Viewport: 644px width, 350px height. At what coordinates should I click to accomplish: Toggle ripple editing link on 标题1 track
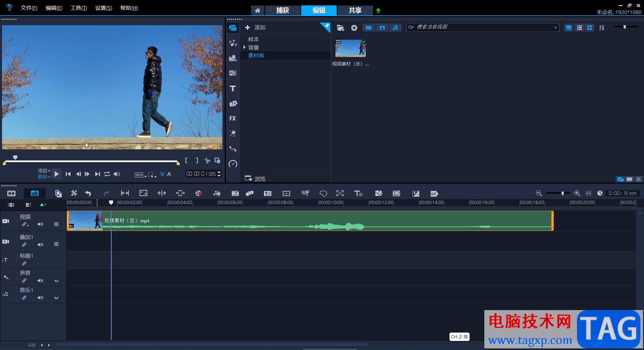click(x=24, y=263)
